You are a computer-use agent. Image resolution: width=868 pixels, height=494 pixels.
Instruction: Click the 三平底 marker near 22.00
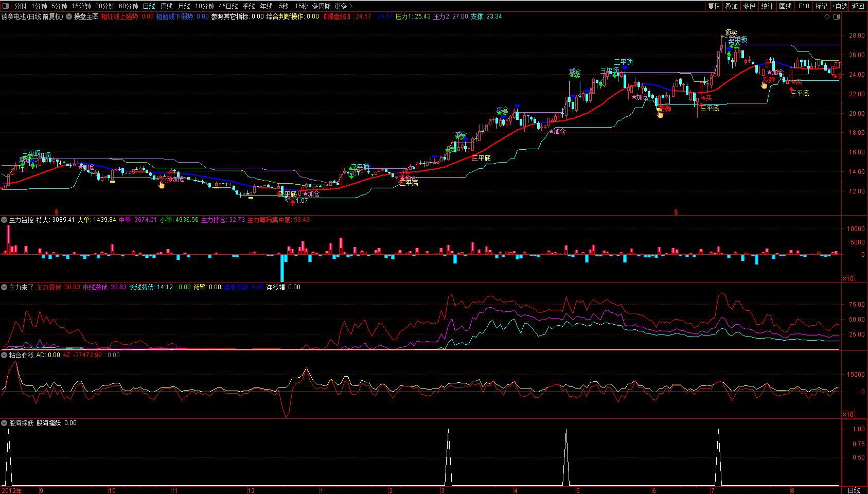click(800, 93)
